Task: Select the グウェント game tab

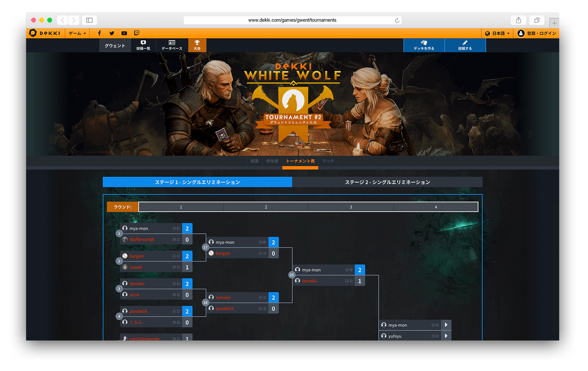Action: 115,46
